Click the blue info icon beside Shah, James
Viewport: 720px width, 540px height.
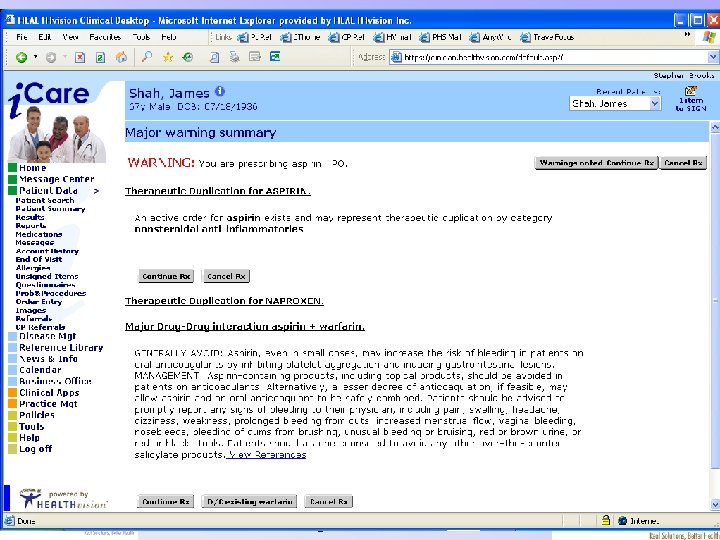point(220,91)
